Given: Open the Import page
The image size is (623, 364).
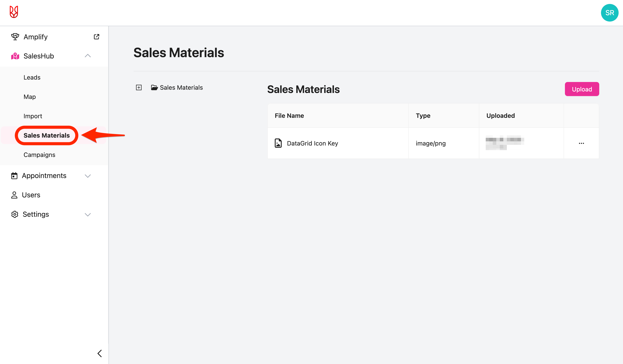Looking at the screenshot, I should (x=33, y=116).
